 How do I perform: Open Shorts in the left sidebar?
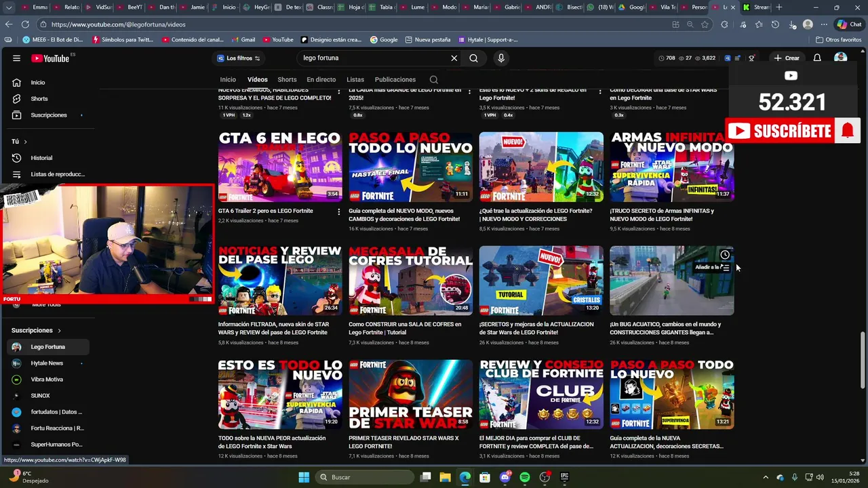[39, 99]
